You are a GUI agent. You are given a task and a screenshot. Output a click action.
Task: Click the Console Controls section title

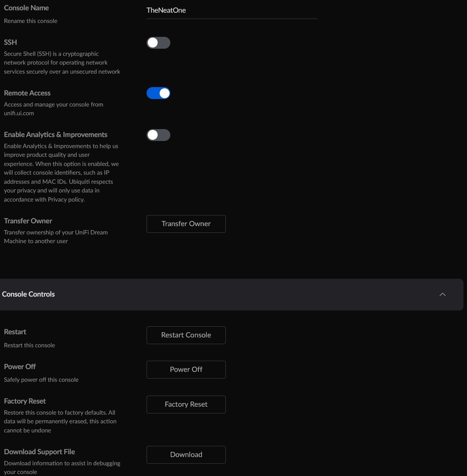29,294
